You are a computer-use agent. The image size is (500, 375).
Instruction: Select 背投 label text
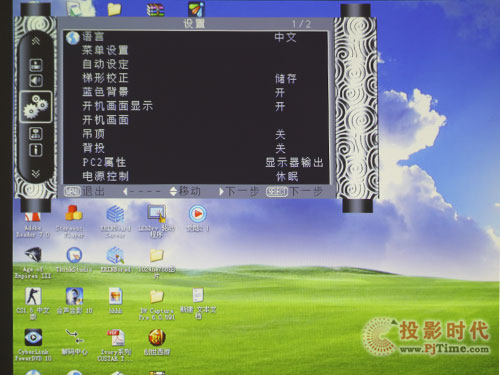click(93, 148)
